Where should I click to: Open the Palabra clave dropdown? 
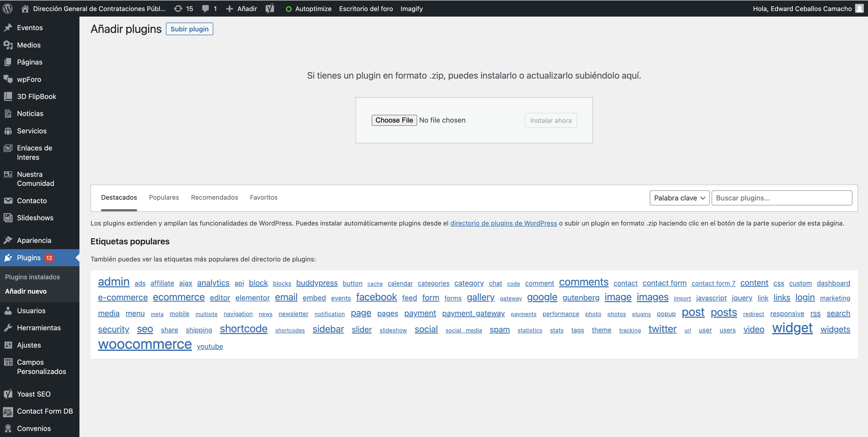click(x=679, y=198)
